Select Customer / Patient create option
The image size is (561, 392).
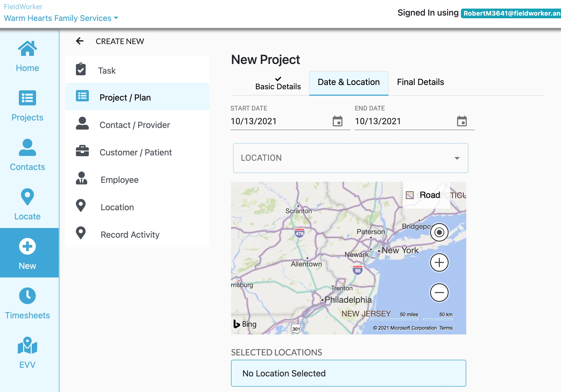pos(135,152)
